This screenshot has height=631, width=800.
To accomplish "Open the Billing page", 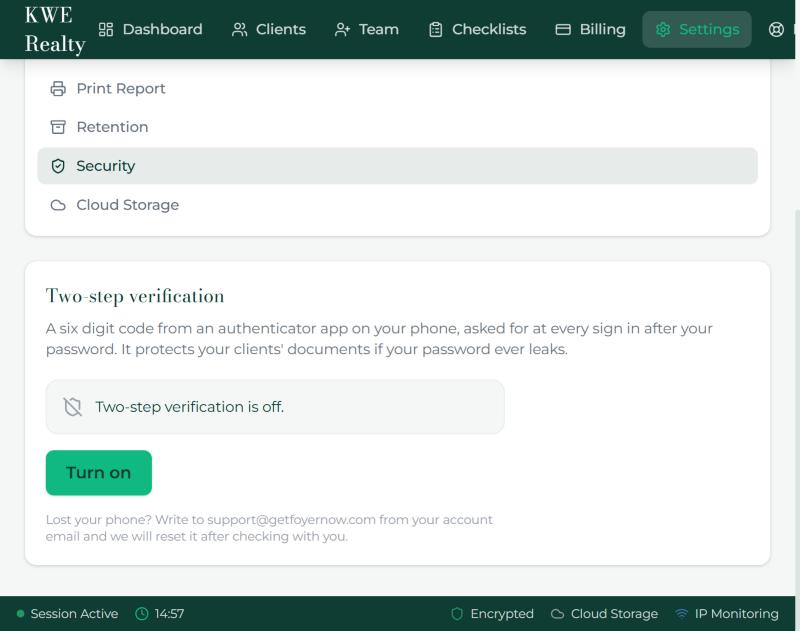I will tap(590, 30).
